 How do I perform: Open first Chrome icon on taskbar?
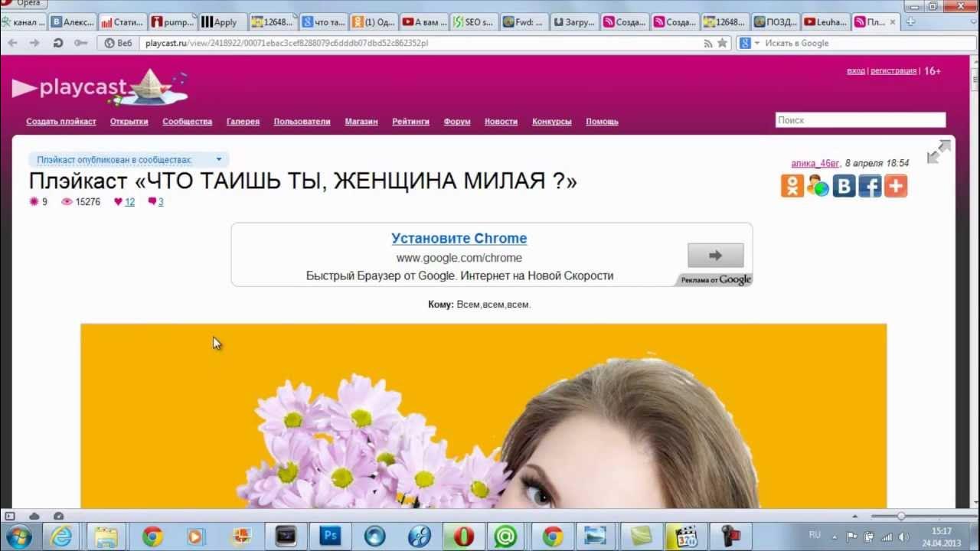click(x=152, y=536)
